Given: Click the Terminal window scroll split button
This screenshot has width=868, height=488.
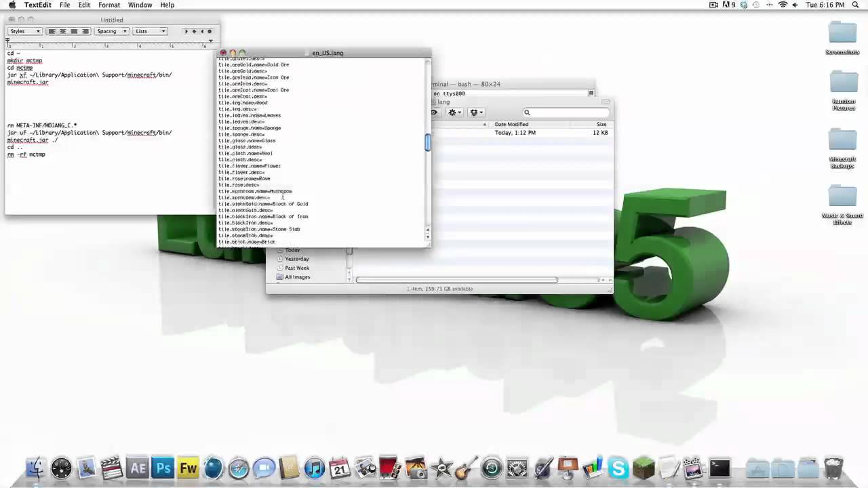Looking at the screenshot, I should (x=591, y=93).
